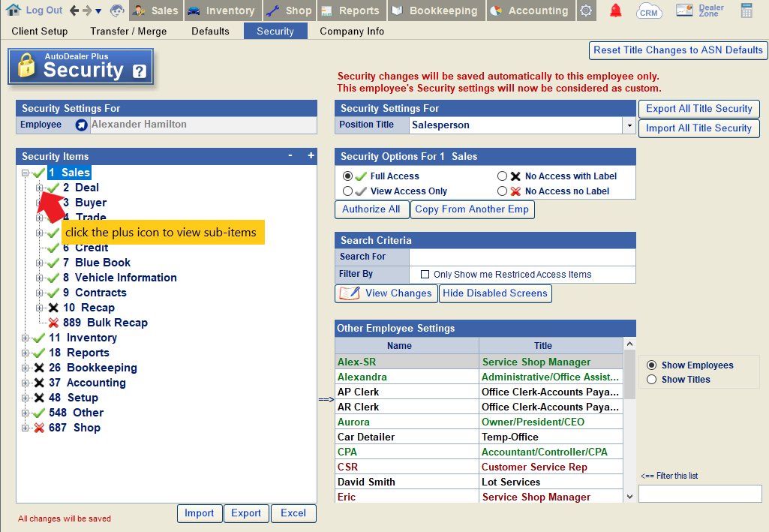769x532 pixels.
Task: Open the calculator icon
Action: coord(746,11)
